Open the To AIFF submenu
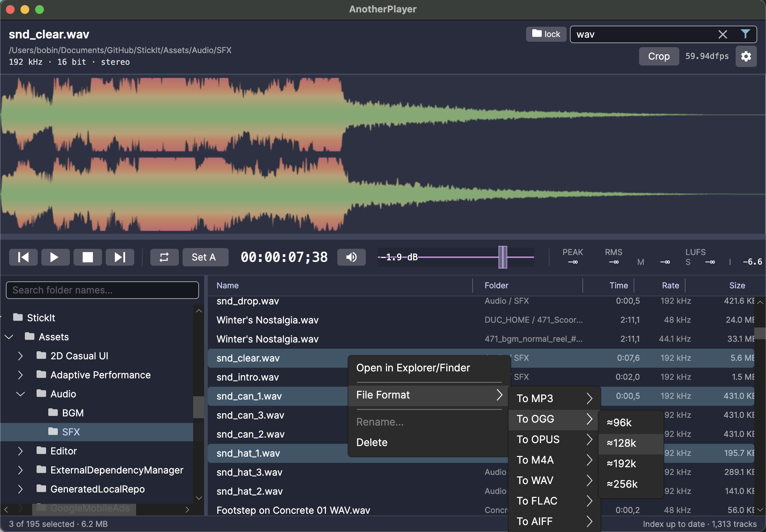 pyautogui.click(x=554, y=521)
